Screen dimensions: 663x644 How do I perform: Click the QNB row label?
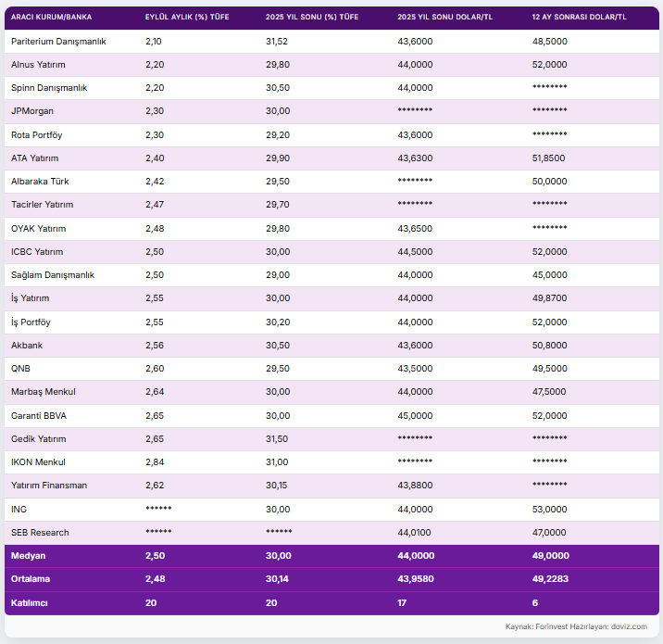click(x=20, y=369)
